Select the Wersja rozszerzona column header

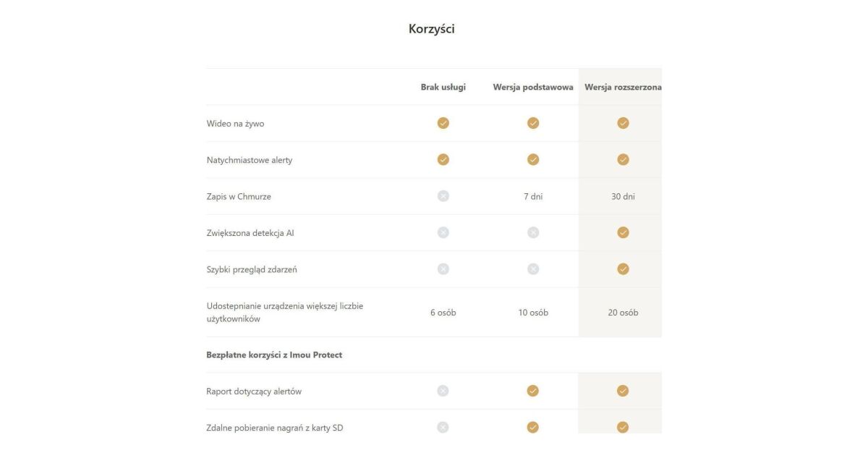pyautogui.click(x=623, y=87)
